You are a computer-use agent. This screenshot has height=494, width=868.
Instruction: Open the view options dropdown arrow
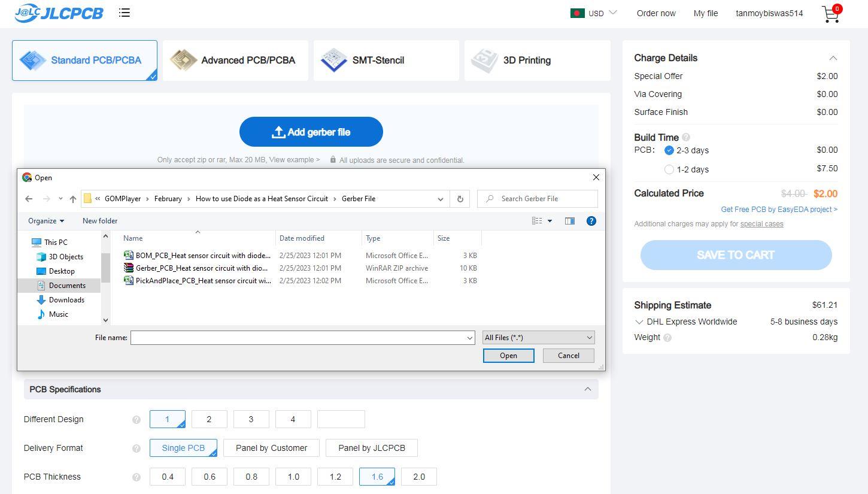point(550,221)
